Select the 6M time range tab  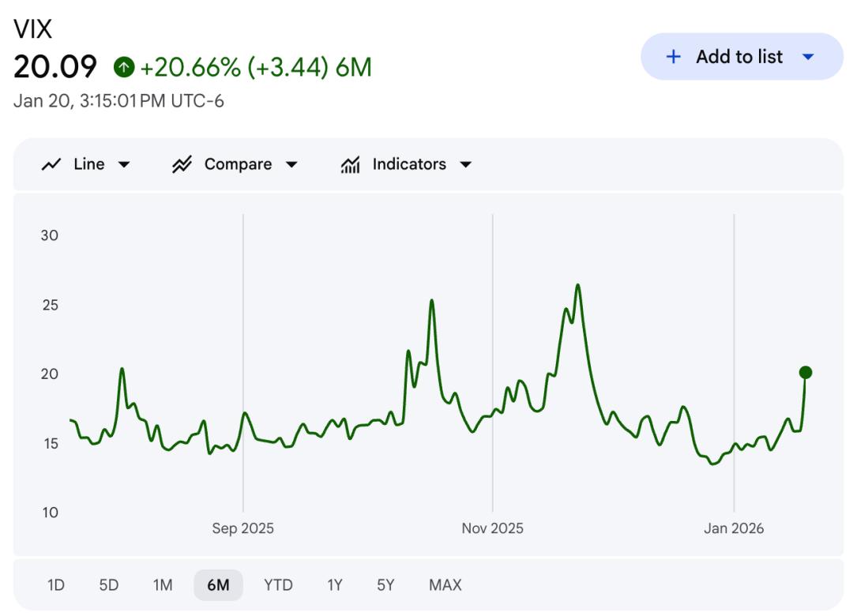[x=218, y=585]
